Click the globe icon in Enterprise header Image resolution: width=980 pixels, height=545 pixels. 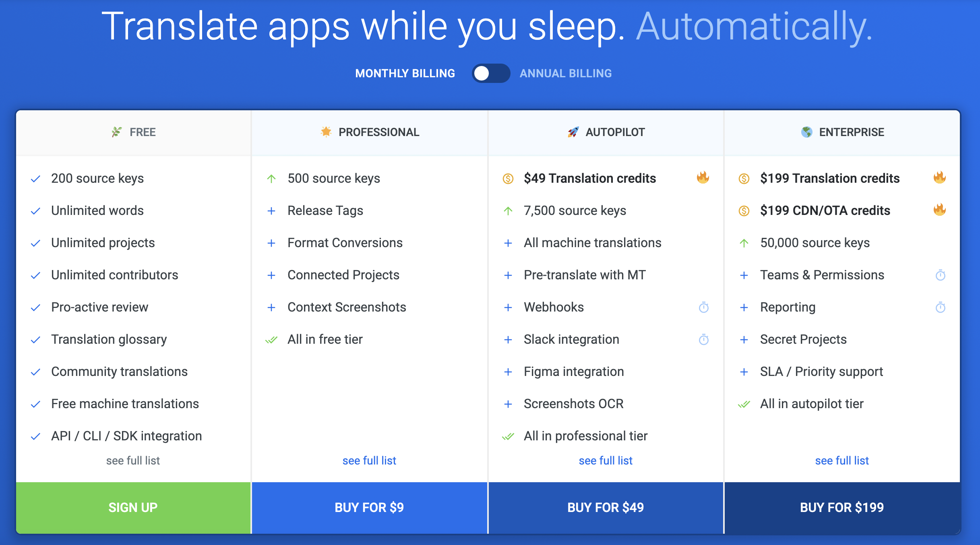(806, 132)
